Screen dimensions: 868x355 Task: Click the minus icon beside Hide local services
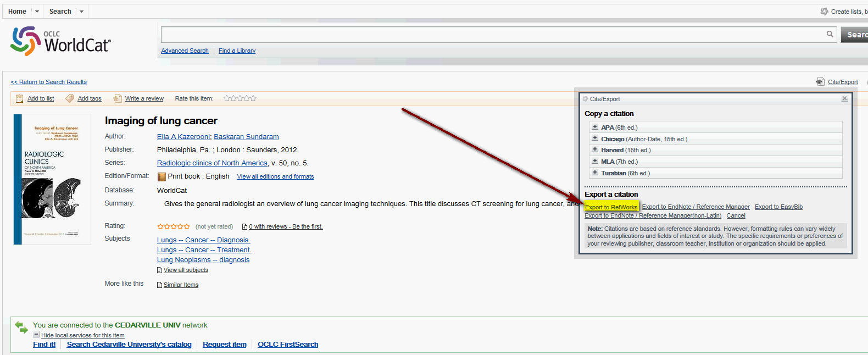coord(36,335)
